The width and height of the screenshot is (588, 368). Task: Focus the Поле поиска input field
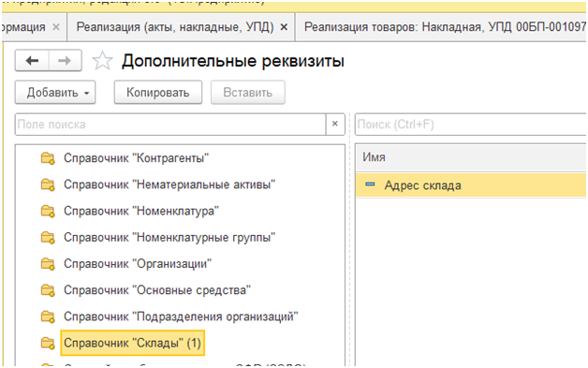coord(170,125)
